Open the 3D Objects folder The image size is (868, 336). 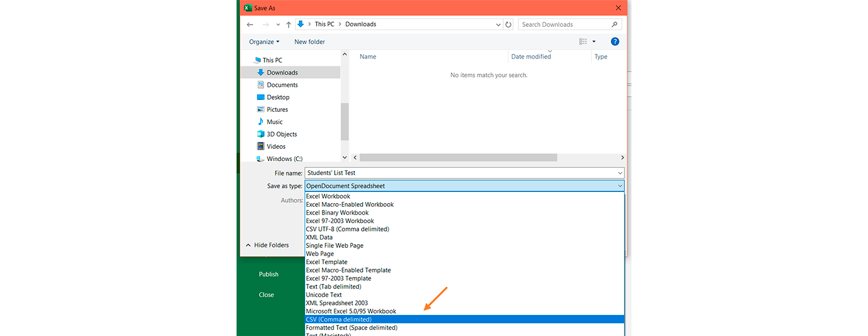point(281,135)
